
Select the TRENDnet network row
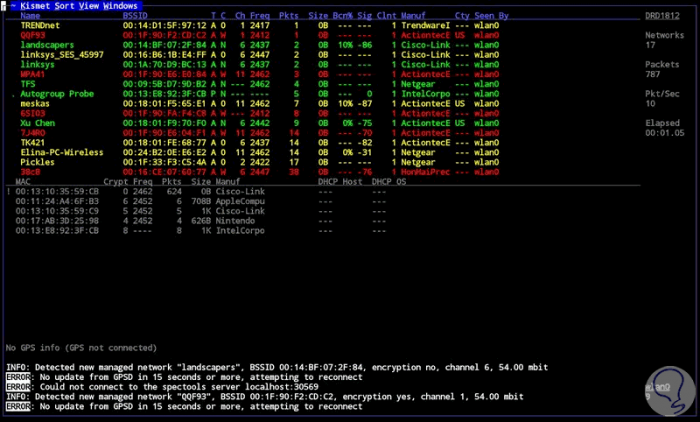click(x=259, y=25)
